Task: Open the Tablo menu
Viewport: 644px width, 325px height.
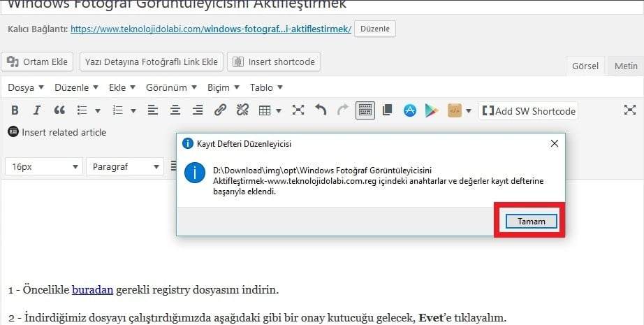Action: [x=266, y=87]
